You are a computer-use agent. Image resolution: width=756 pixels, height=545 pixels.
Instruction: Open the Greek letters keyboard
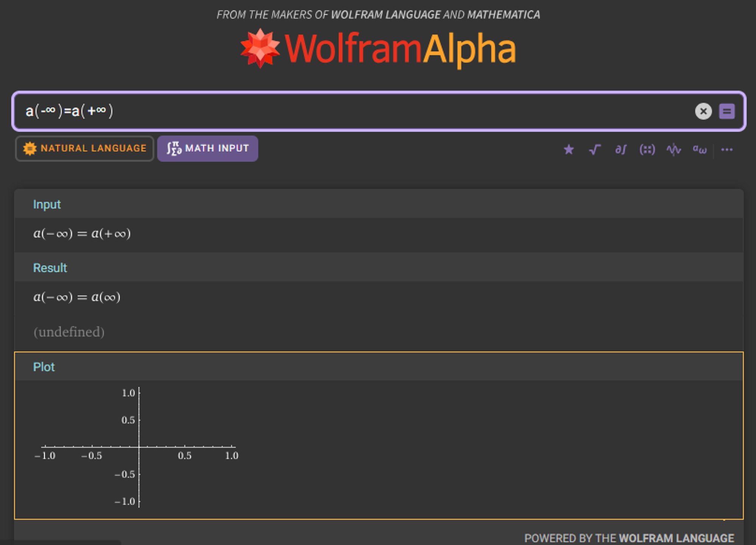pos(700,150)
